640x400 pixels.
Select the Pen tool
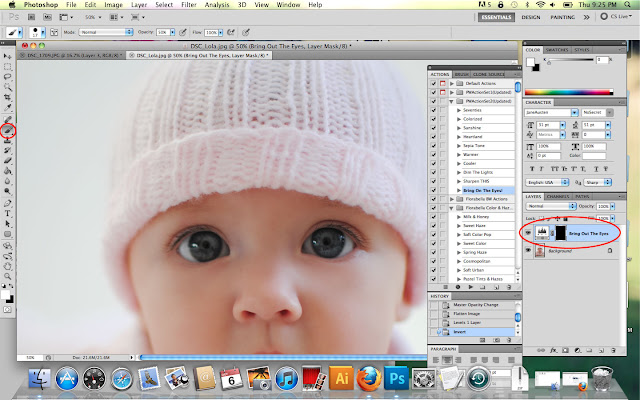click(7, 203)
